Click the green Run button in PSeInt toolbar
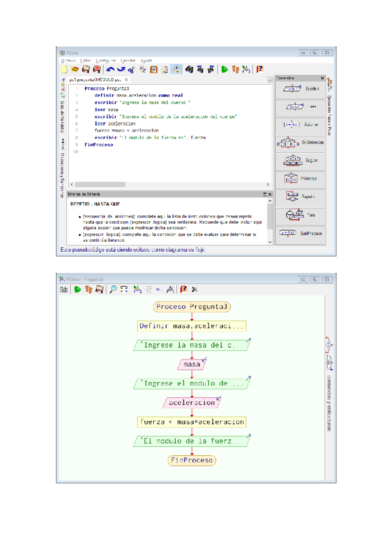Screen dimensions: 392x555 tap(224, 69)
